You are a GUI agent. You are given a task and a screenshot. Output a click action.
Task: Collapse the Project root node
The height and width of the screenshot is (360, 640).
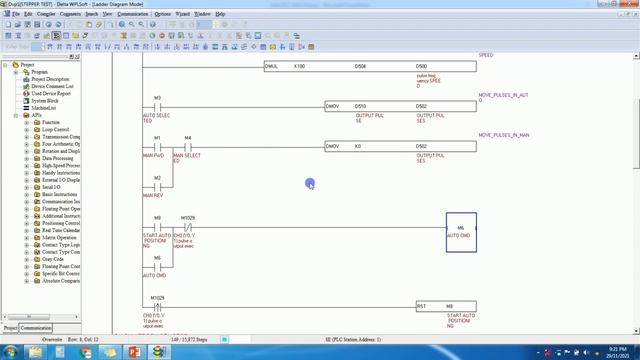click(x=5, y=65)
